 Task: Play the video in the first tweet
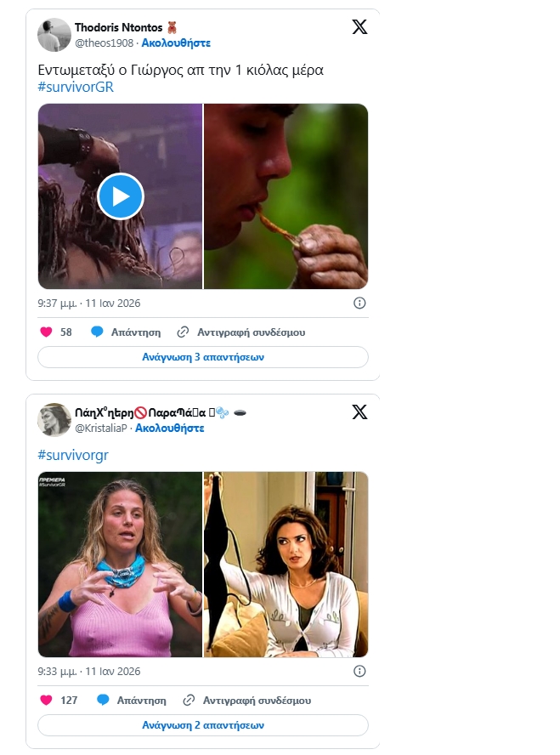click(121, 196)
